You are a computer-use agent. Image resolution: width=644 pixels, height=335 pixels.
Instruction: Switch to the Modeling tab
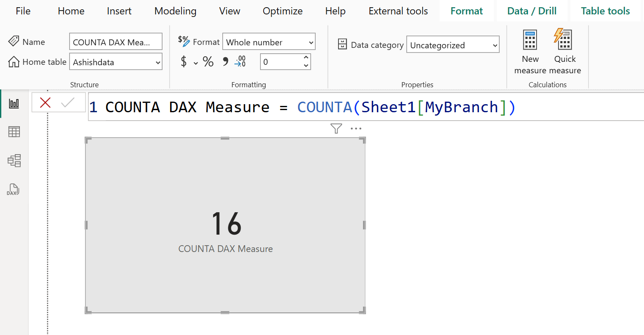point(175,11)
